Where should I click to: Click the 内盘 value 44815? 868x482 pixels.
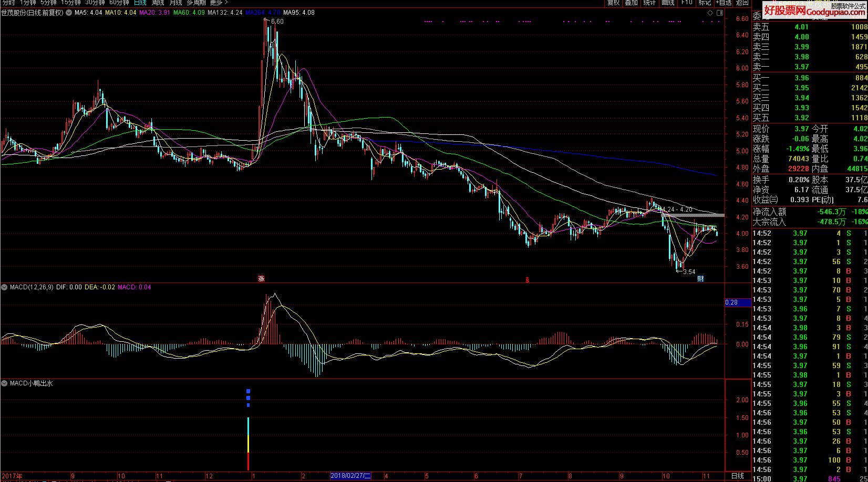857,169
